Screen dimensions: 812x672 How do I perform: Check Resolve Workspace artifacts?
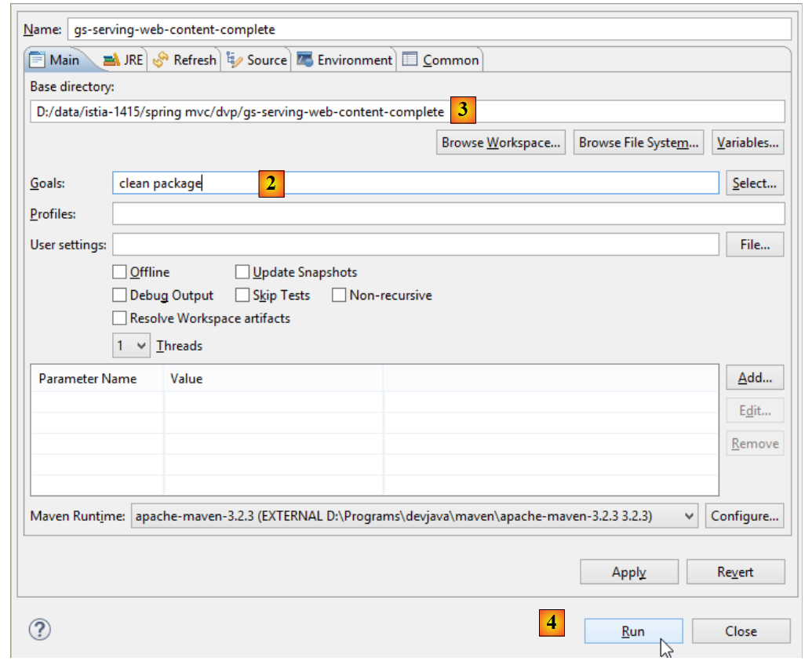click(119, 318)
